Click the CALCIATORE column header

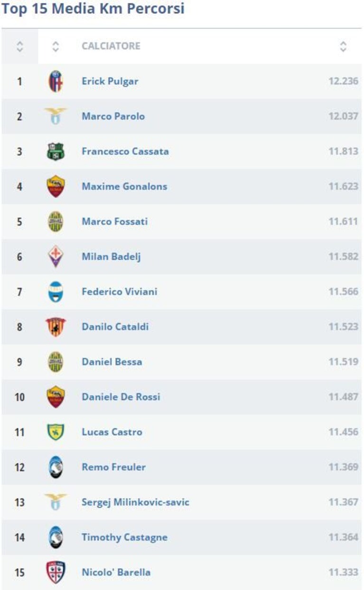pyautogui.click(x=111, y=46)
